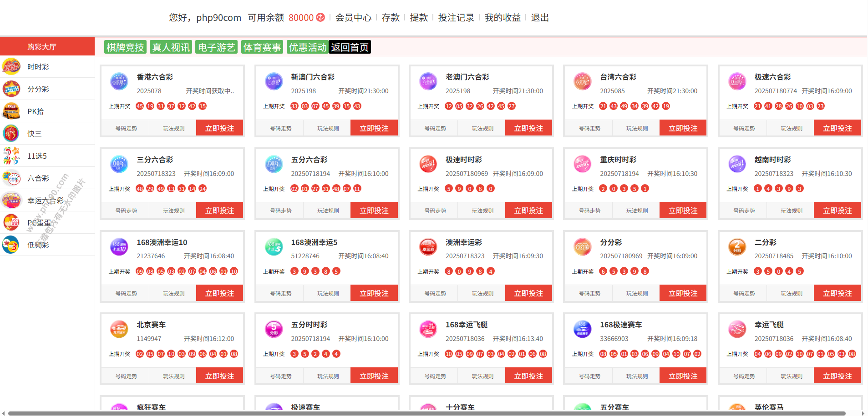This screenshot has height=416, width=868.
Task: Go to 投注记录 from the header
Action: coord(456,18)
